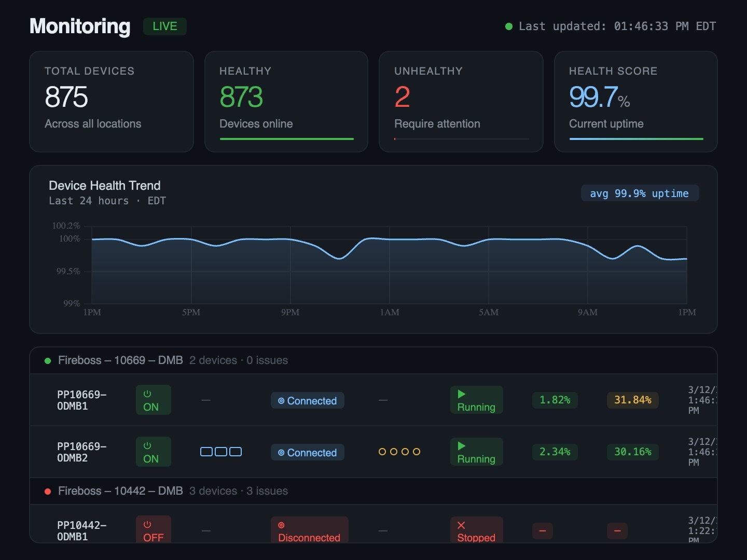Click the Health Score progress bar
747x560 pixels.
pyautogui.click(x=636, y=139)
